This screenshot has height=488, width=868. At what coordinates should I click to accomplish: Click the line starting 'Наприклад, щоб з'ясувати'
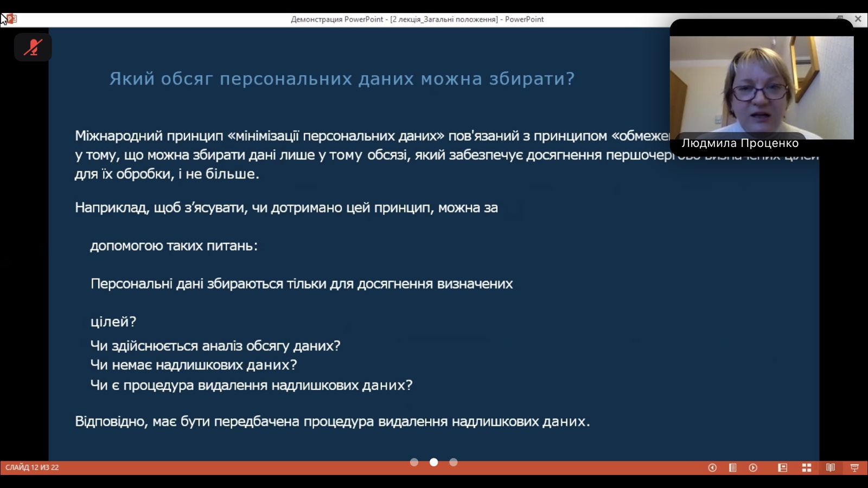pyautogui.click(x=286, y=208)
